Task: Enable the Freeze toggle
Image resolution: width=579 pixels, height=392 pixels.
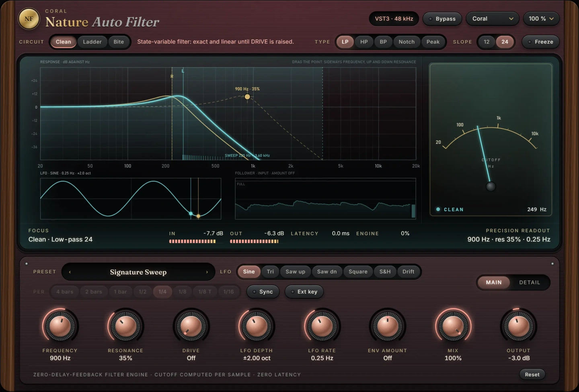Action: coord(540,42)
